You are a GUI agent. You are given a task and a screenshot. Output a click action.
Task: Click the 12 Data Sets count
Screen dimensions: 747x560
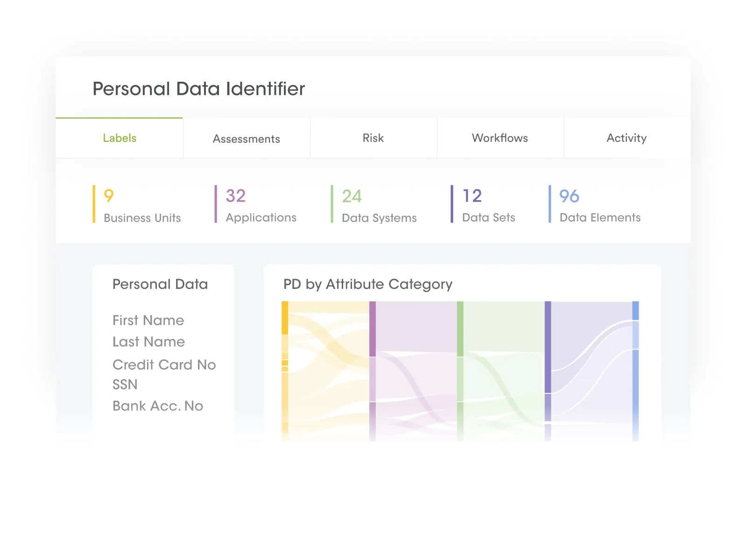point(488,205)
